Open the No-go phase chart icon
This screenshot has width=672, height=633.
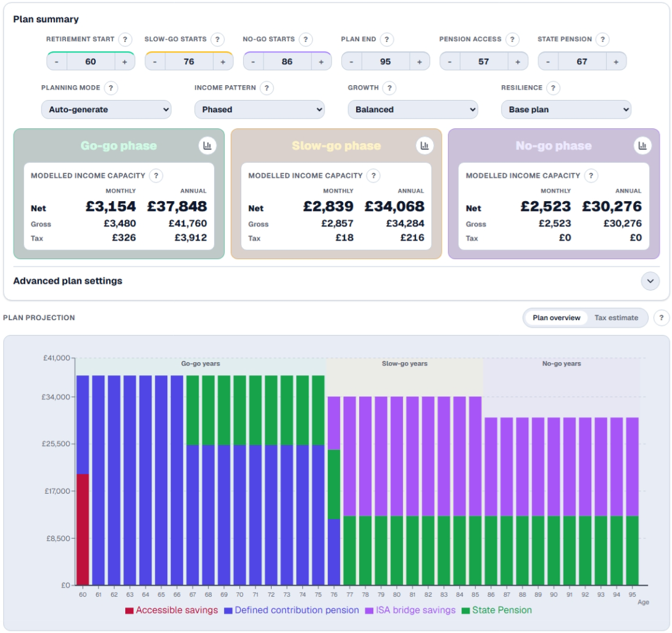click(642, 146)
